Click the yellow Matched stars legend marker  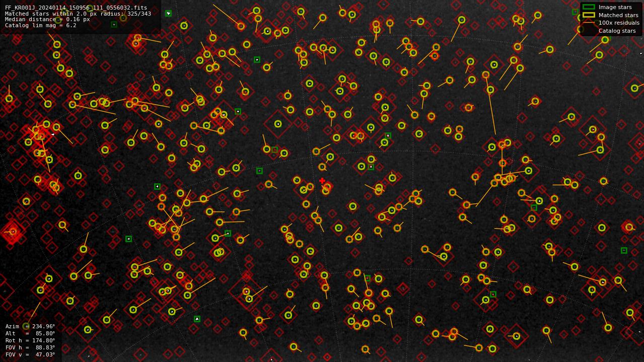(x=589, y=15)
